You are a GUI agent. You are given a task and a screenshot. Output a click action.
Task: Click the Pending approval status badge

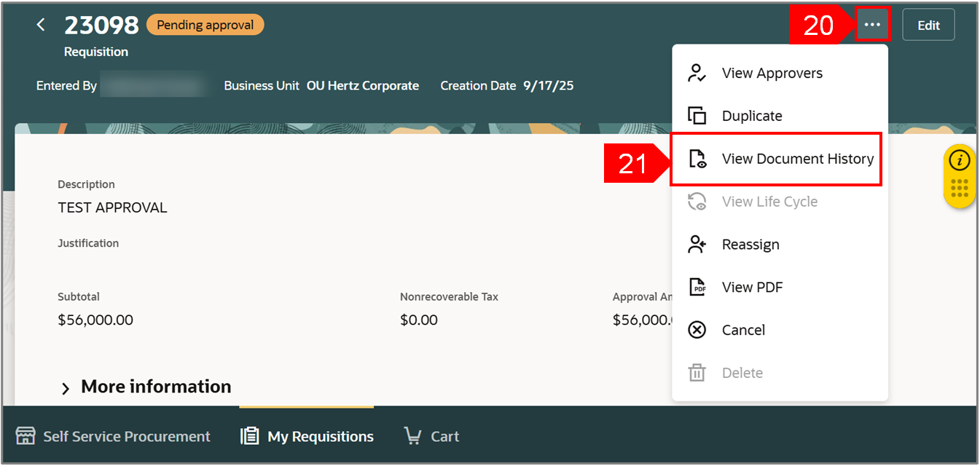pyautogui.click(x=205, y=25)
